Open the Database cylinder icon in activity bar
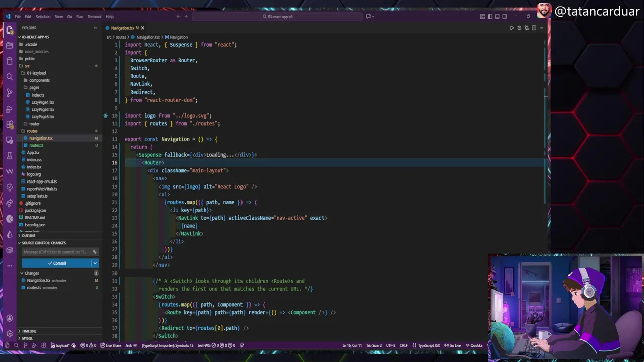The height and width of the screenshot is (362, 644). [x=9, y=61]
